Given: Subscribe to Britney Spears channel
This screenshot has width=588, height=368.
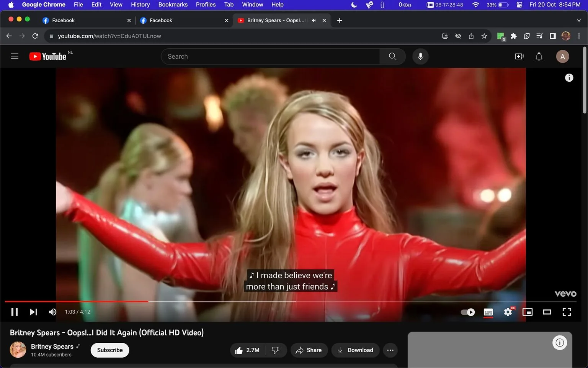Looking at the screenshot, I should pos(109,350).
